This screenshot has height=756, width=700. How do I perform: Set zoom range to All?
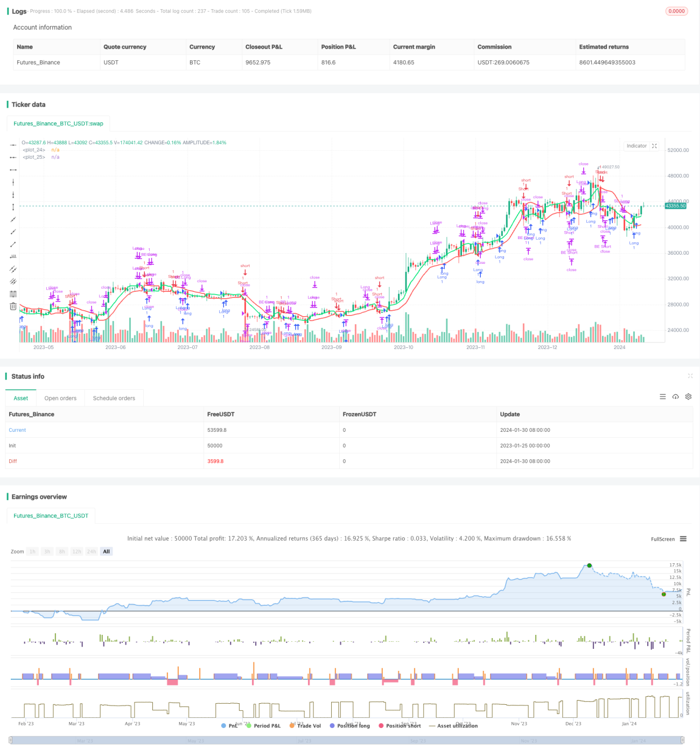click(107, 551)
